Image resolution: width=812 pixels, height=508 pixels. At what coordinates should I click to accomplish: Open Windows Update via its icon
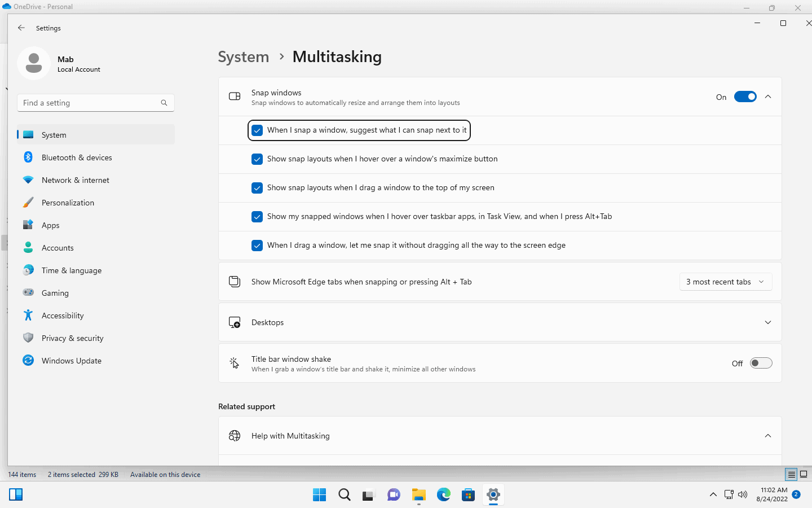coord(28,360)
